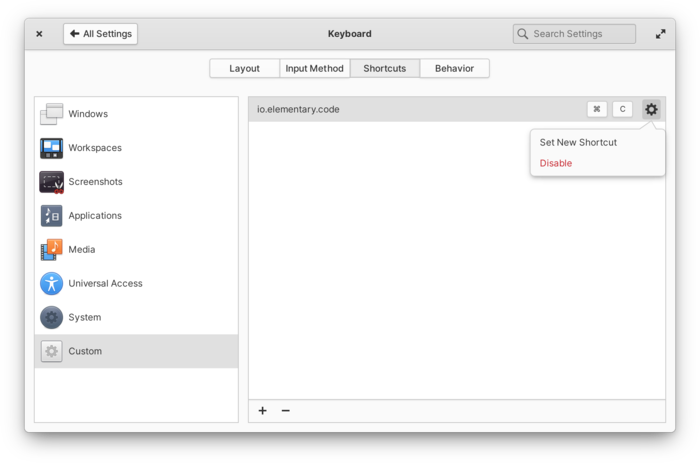The image size is (700, 463).
Task: Focus the Search Settings field
Action: 574,34
